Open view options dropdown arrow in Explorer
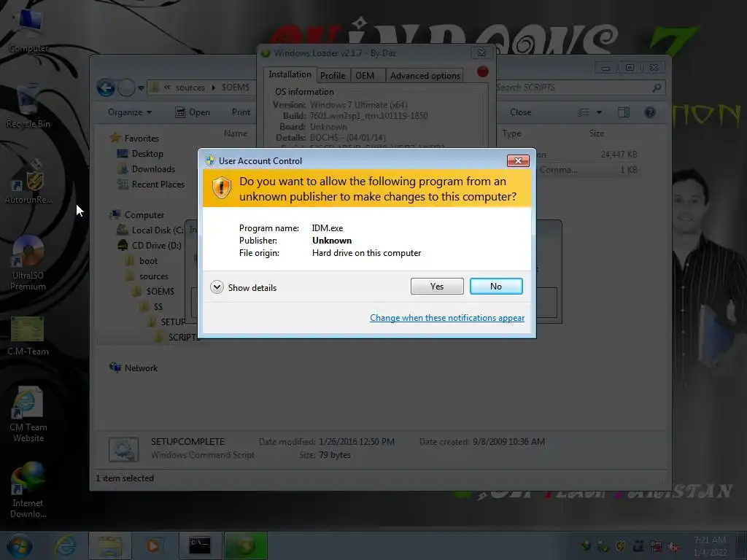 pyautogui.click(x=600, y=112)
